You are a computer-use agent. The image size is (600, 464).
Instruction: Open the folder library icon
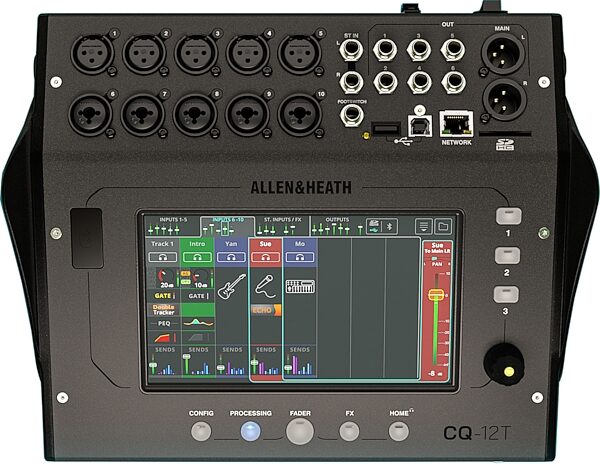(443, 226)
